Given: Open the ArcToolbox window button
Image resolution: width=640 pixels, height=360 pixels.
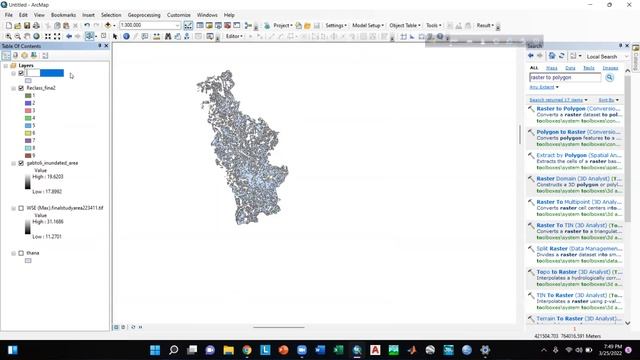Looking at the screenshot, I should pyautogui.click(x=227, y=25).
